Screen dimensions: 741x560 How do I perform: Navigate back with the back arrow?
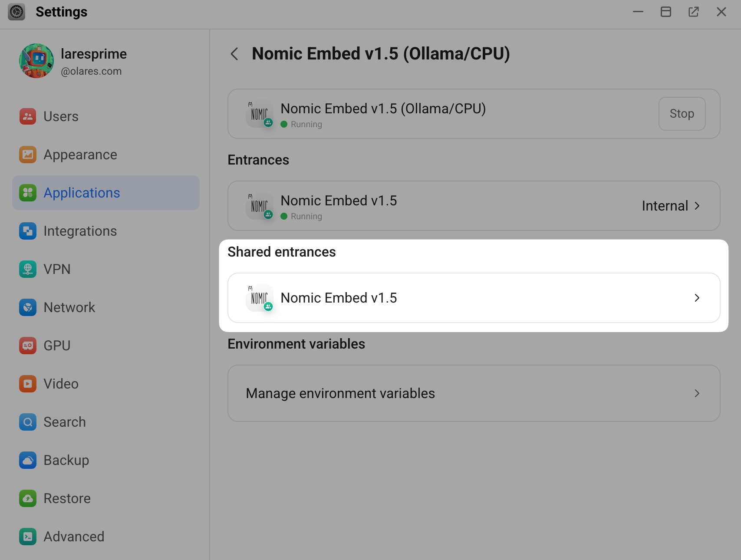[x=234, y=54]
